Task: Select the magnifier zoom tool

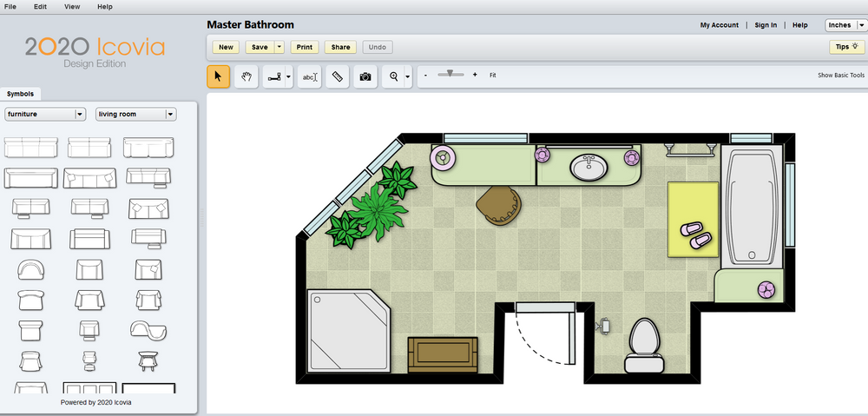Action: [x=394, y=76]
